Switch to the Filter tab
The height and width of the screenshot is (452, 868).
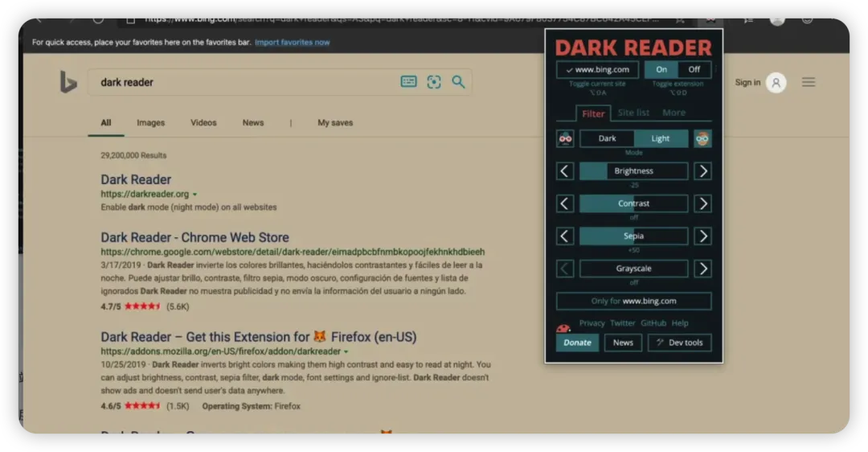pyautogui.click(x=593, y=113)
